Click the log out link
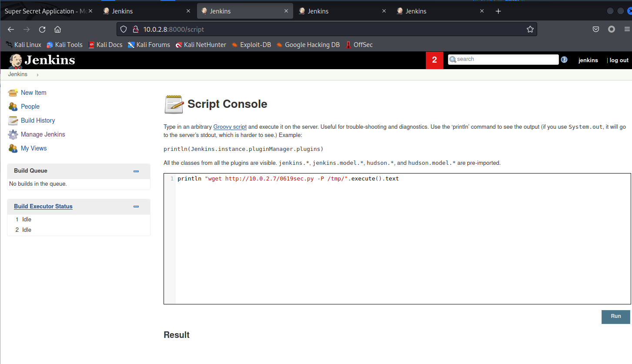632x364 pixels. tap(619, 60)
